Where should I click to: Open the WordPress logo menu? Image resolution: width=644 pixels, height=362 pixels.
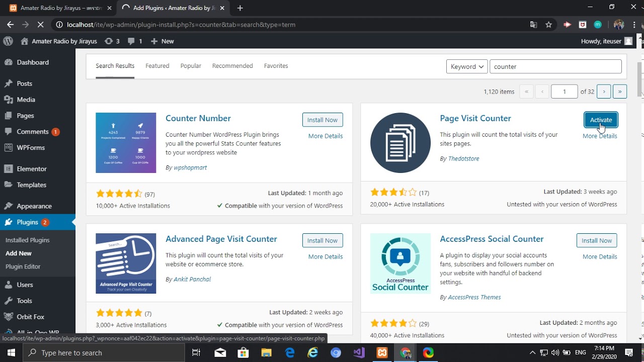(8, 41)
